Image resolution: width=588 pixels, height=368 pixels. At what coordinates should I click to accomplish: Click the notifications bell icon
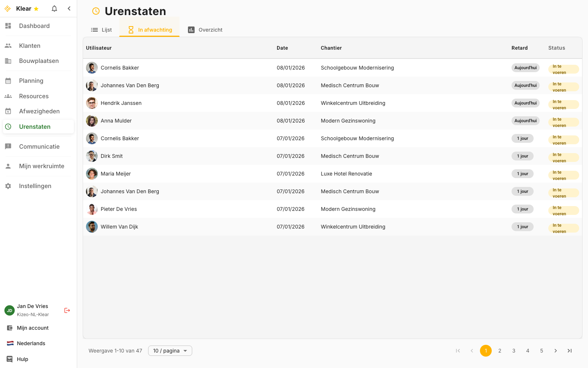click(x=54, y=8)
